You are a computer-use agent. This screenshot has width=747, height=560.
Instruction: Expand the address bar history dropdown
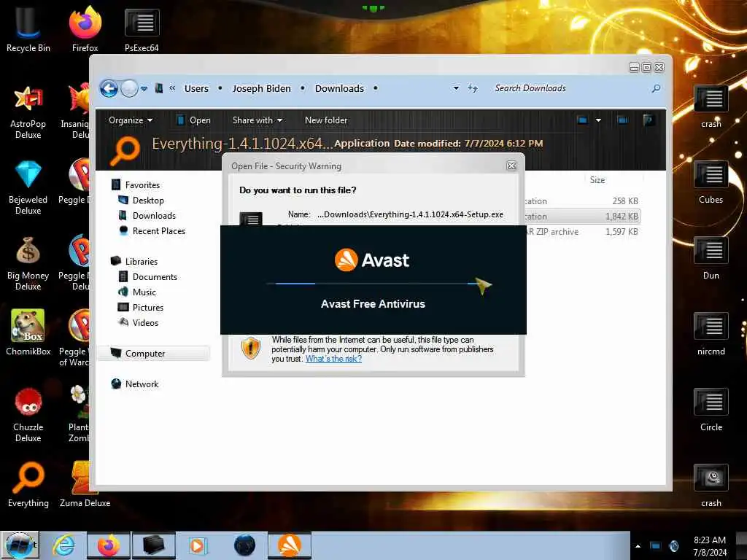point(456,88)
